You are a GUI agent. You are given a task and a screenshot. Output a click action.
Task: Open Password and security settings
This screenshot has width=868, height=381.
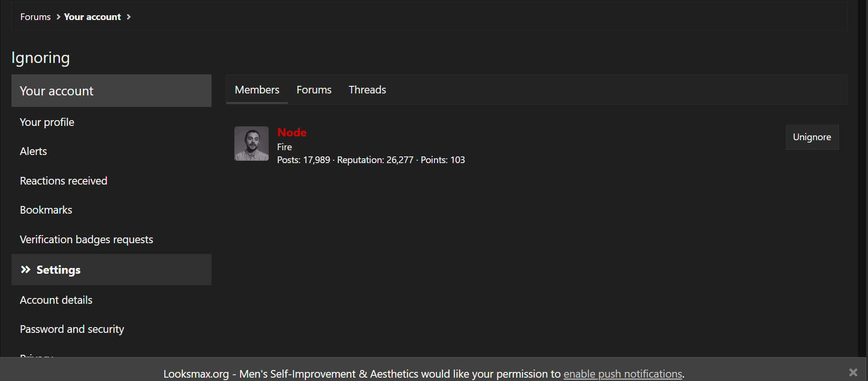(72, 329)
